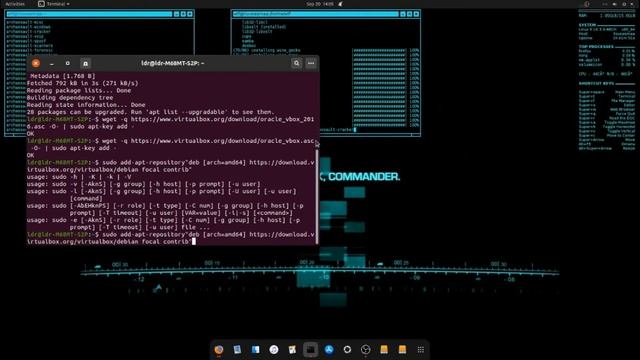Open the system status menu at top right
The image size is (640, 360).
[x=619, y=4]
